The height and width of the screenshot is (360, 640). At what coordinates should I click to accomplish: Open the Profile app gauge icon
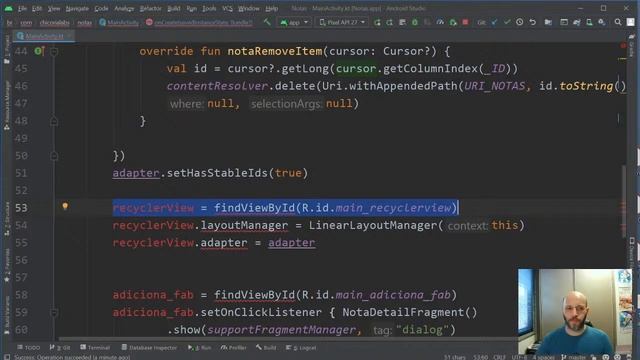pos(440,22)
